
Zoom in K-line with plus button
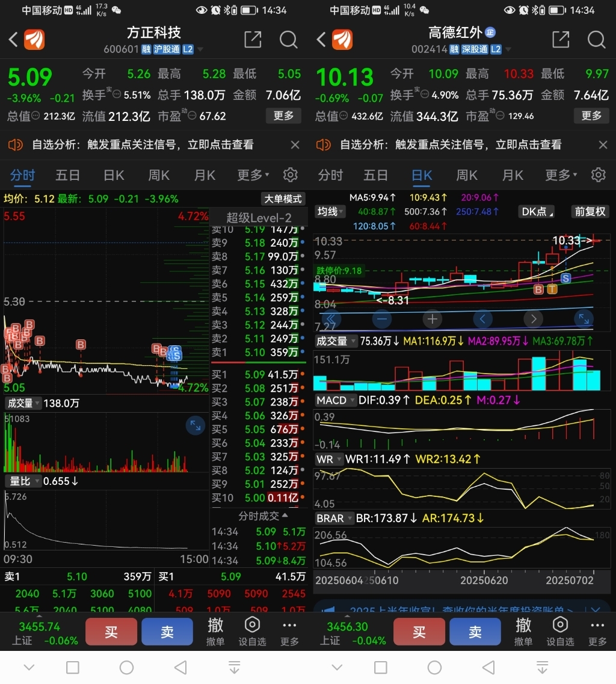433,319
